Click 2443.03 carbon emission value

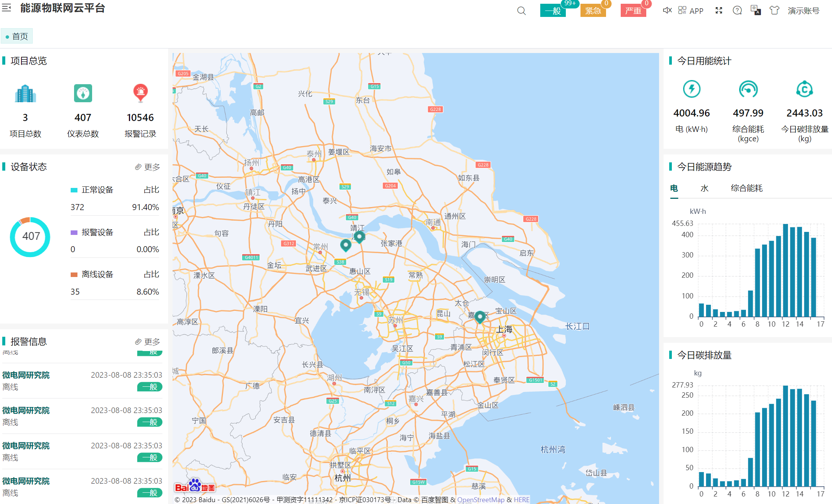pyautogui.click(x=805, y=113)
